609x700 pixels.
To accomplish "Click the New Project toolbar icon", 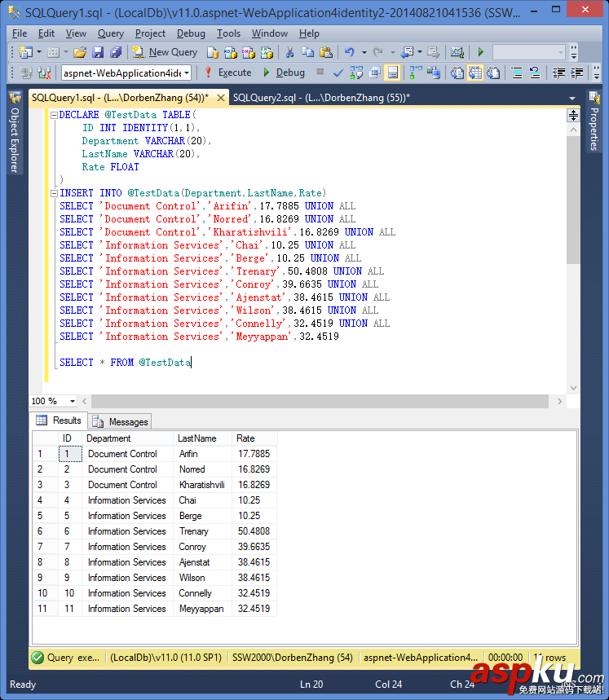I will tap(26, 52).
